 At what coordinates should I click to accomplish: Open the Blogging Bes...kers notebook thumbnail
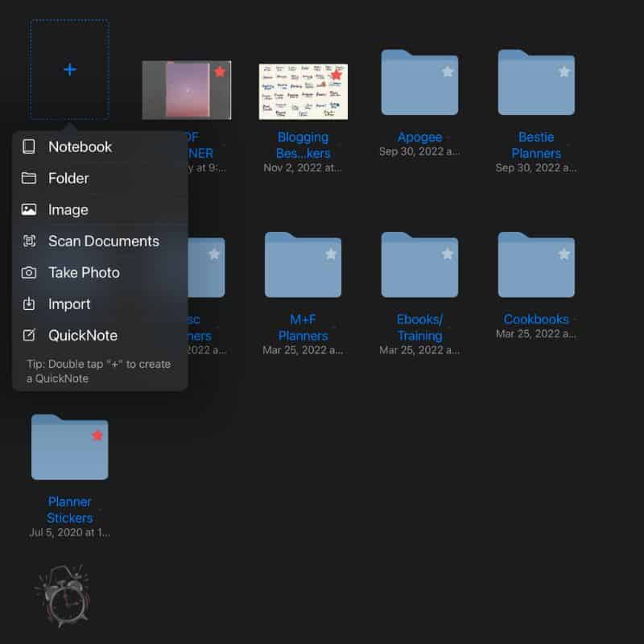point(303,92)
